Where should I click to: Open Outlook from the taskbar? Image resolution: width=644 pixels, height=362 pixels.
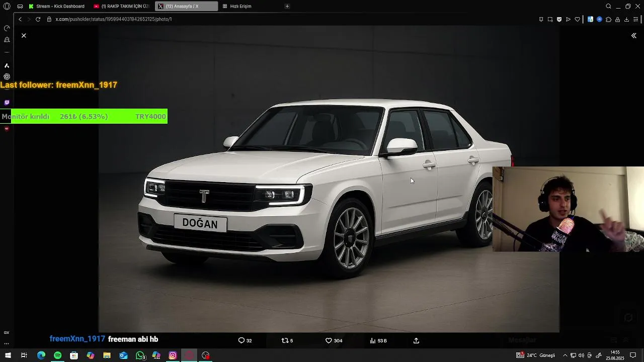123,355
